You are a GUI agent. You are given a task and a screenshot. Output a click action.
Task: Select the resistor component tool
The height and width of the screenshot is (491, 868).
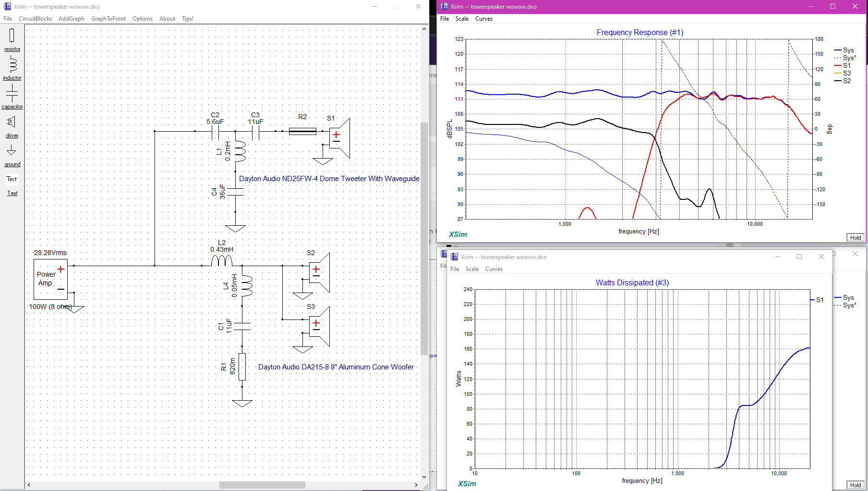[12, 39]
